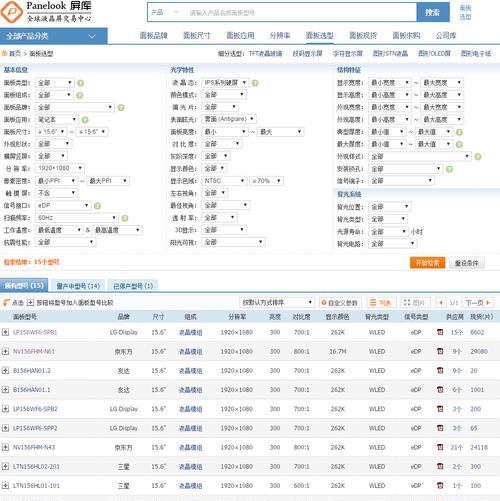Open the eDP signal interface dropdown
500x501 pixels.
point(63,205)
